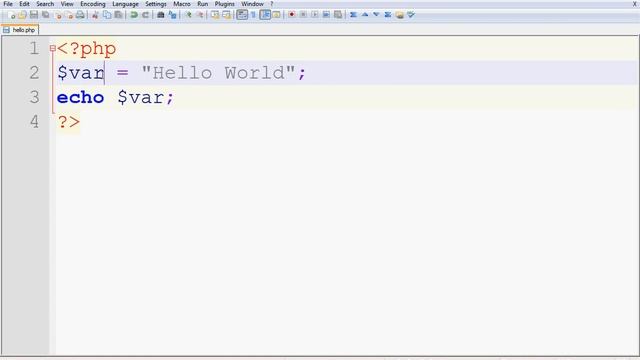Click line number 3 in the margin

point(34,97)
